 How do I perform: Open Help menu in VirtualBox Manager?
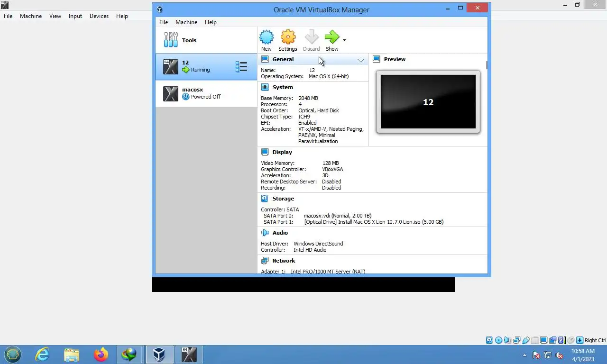[211, 22]
